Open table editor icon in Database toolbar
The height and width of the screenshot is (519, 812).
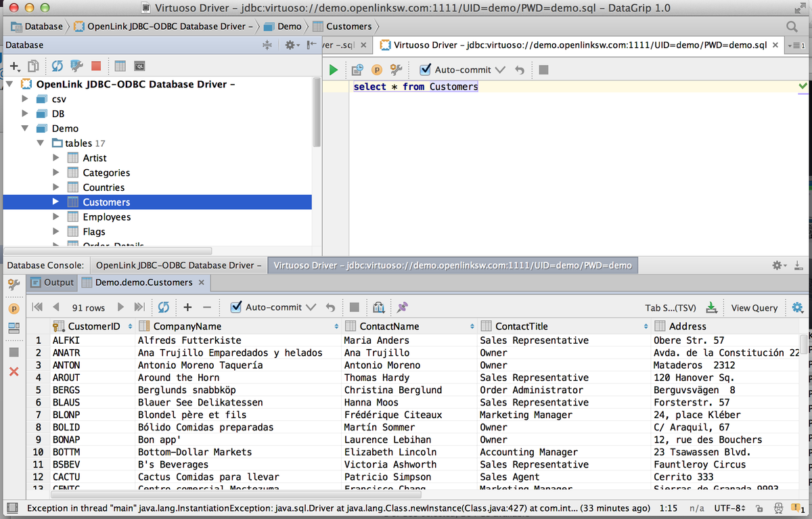coord(120,66)
